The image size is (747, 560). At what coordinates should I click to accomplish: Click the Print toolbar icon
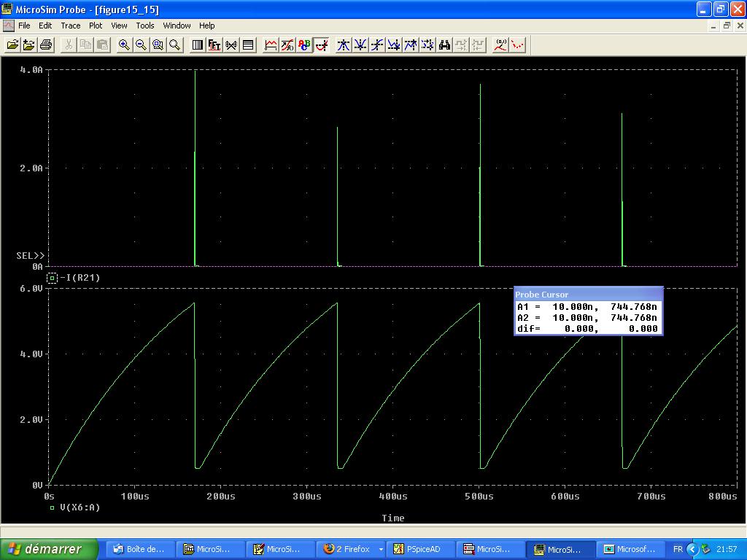46,45
